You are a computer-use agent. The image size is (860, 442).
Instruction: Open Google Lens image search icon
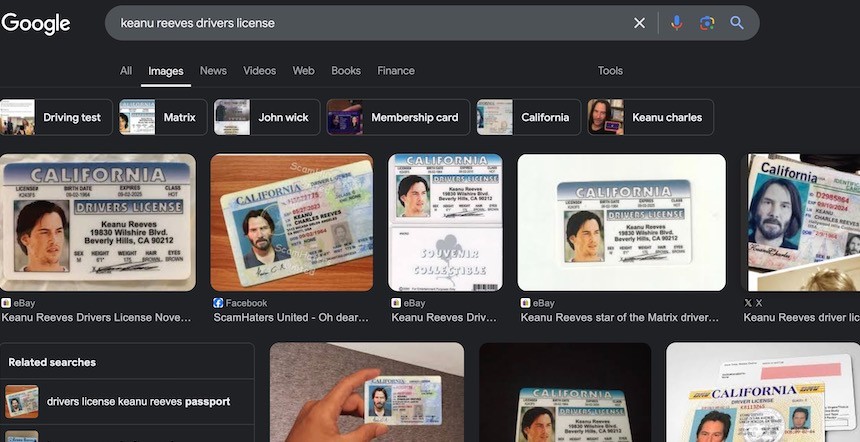pyautogui.click(x=707, y=23)
